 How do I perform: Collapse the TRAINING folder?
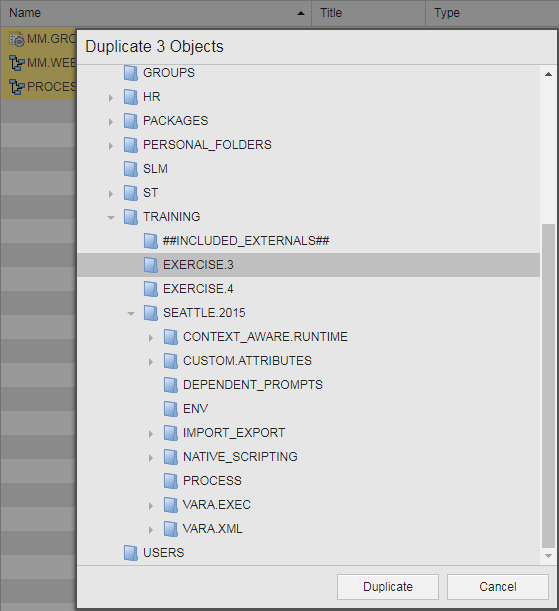111,217
